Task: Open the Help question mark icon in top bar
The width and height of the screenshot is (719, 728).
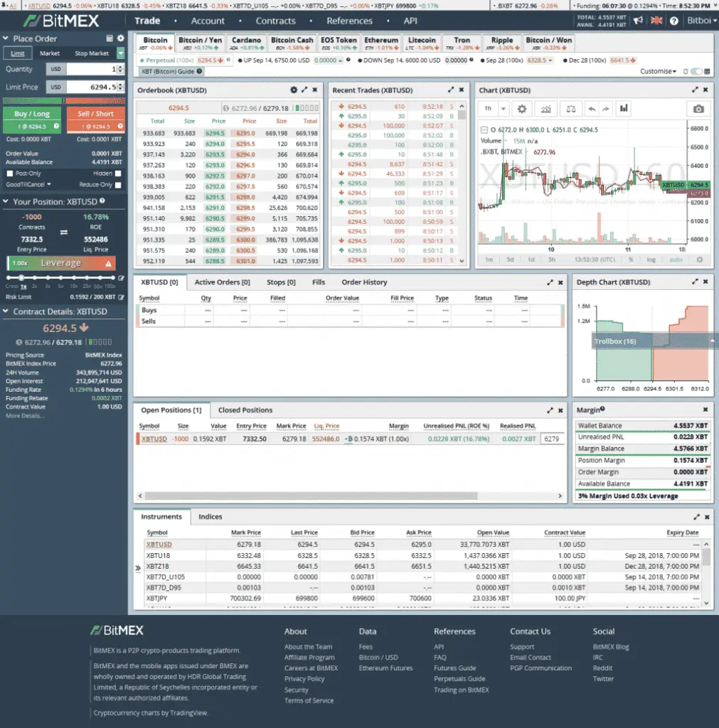Action: click(673, 21)
